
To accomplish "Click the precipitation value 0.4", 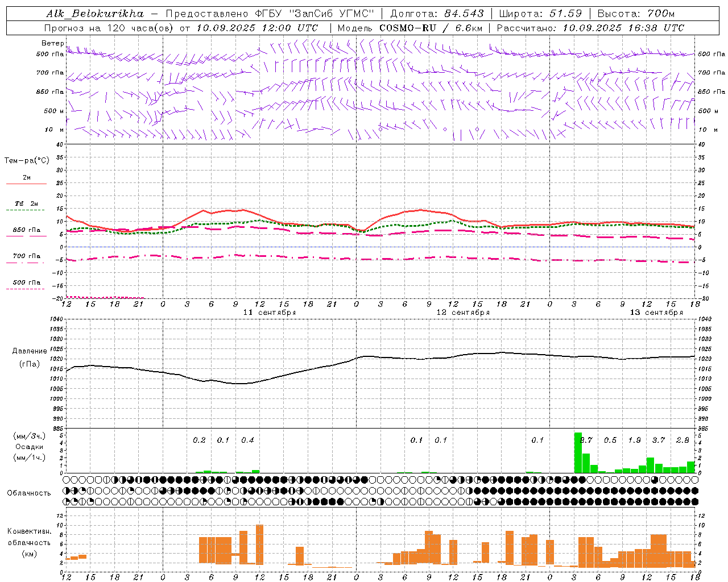I will (247, 440).
